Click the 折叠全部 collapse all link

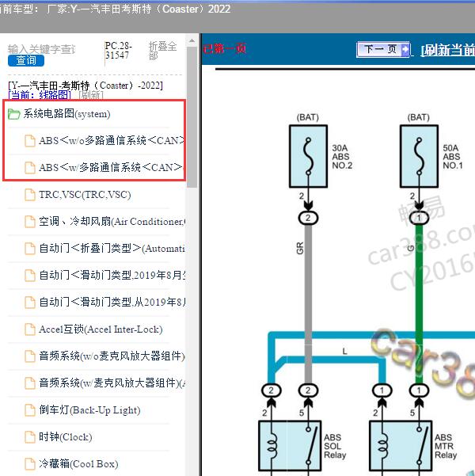[x=162, y=51]
